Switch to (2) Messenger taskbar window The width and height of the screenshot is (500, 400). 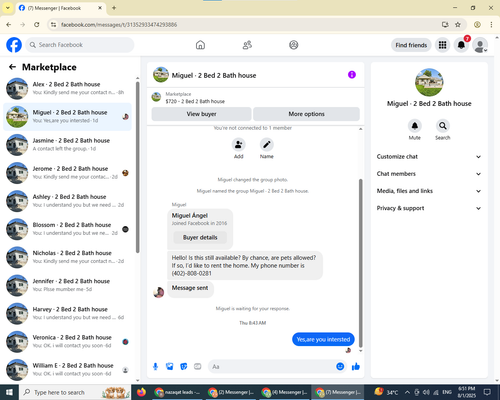pyautogui.click(x=231, y=392)
